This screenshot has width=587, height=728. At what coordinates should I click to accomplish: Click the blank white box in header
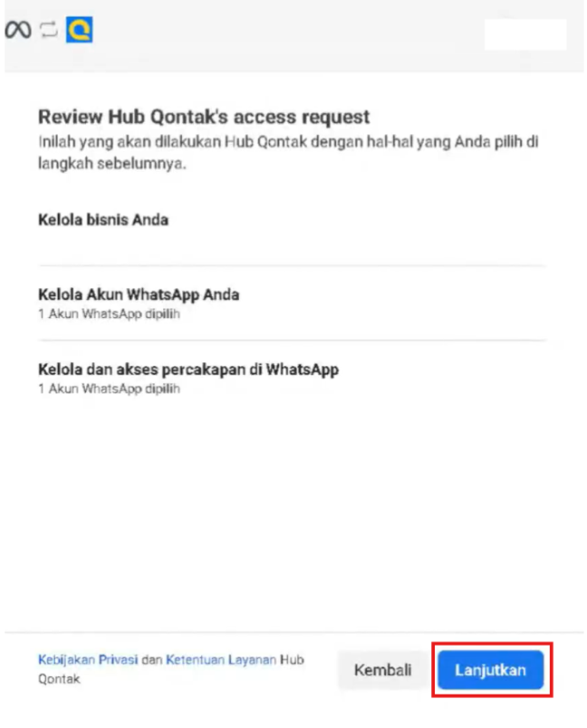click(x=525, y=34)
